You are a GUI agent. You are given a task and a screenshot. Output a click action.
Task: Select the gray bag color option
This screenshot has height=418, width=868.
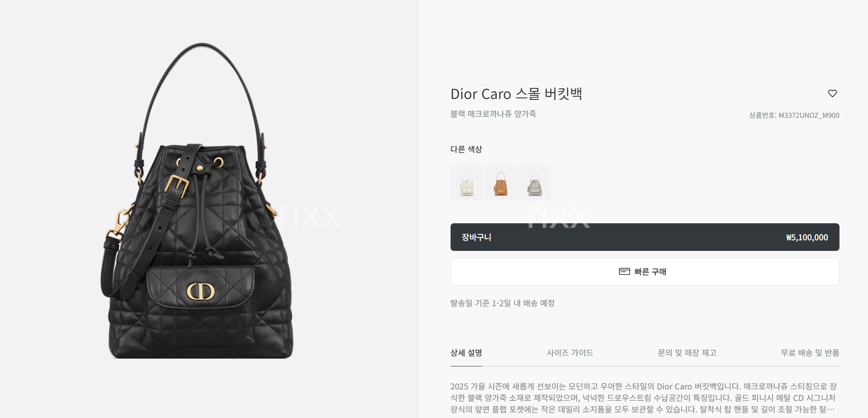click(535, 183)
